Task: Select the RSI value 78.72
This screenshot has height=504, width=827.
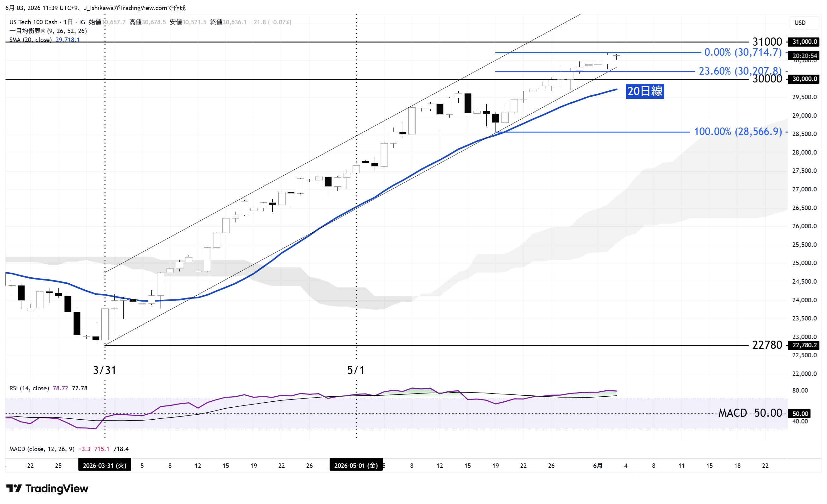Action: [60, 388]
